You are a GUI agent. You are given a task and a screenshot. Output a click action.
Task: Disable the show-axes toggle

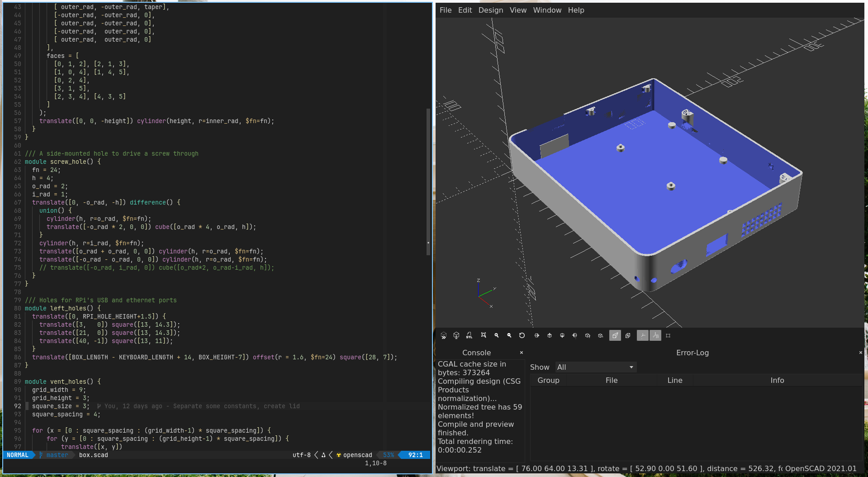(642, 335)
